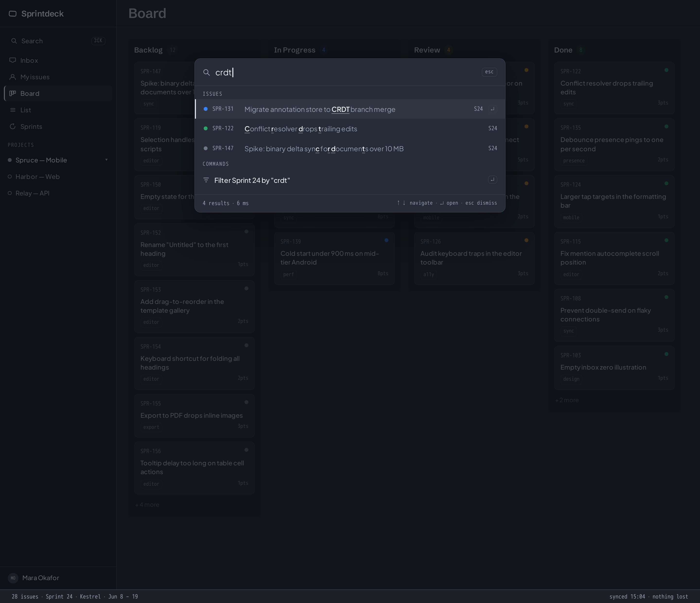Click S24 sprint tag on SPR-147 result

tap(493, 148)
